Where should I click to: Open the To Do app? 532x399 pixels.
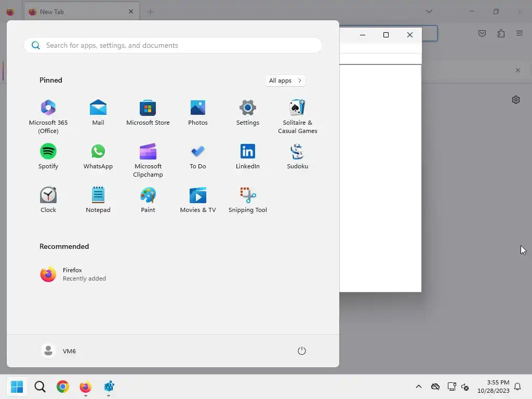click(x=198, y=156)
